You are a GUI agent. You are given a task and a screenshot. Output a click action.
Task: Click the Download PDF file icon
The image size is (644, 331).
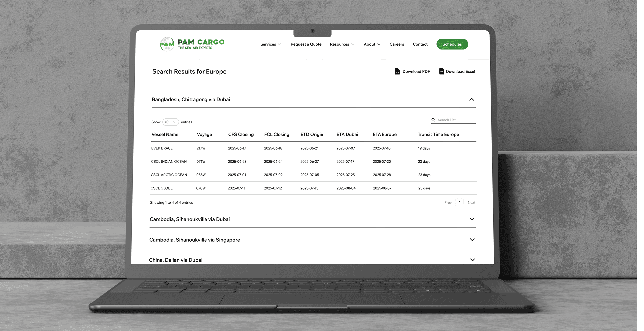coord(397,71)
